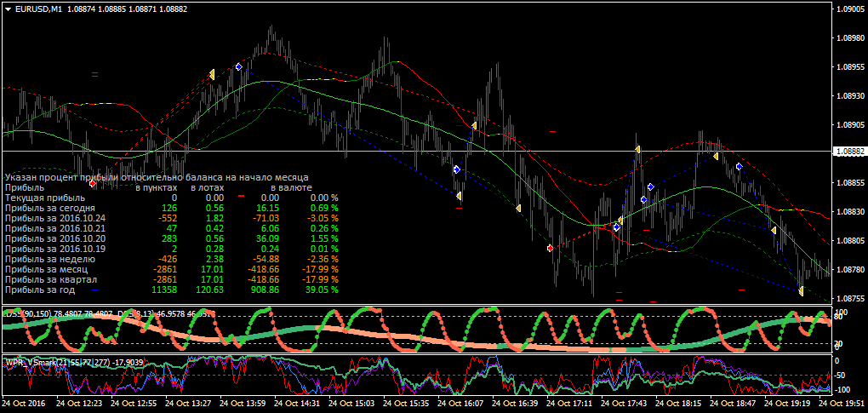The width and height of the screenshot is (868, 413).
Task: Click the 'в пунктах' column header
Action: click(x=157, y=187)
